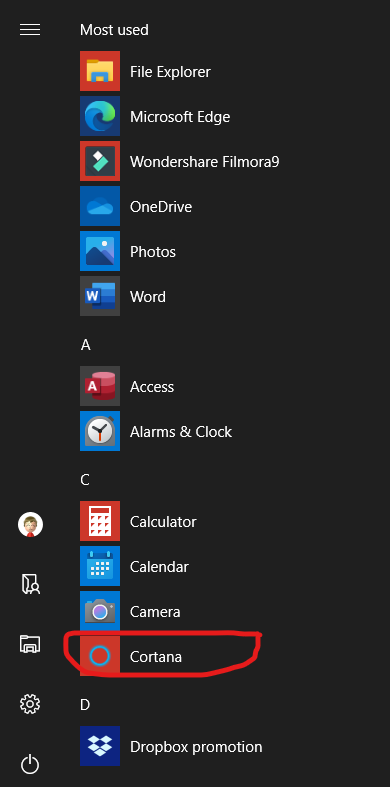This screenshot has height=787, width=390.
Task: Open the hamburger expand menu
Action: click(x=30, y=30)
